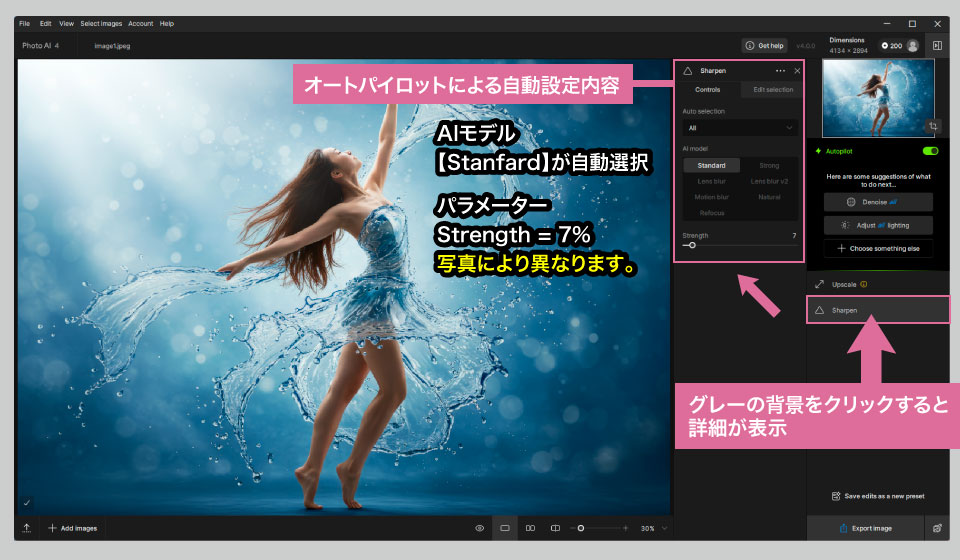Click the upload icon in the bottom bar
The height and width of the screenshot is (560, 960).
pyautogui.click(x=27, y=528)
